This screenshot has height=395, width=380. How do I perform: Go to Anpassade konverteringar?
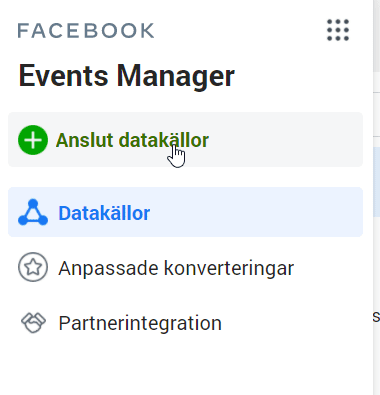tap(176, 268)
